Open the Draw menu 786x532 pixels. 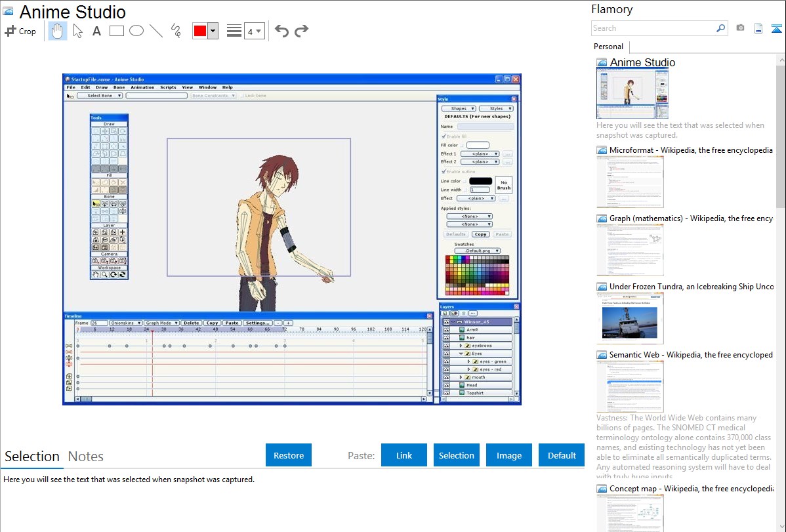point(102,87)
